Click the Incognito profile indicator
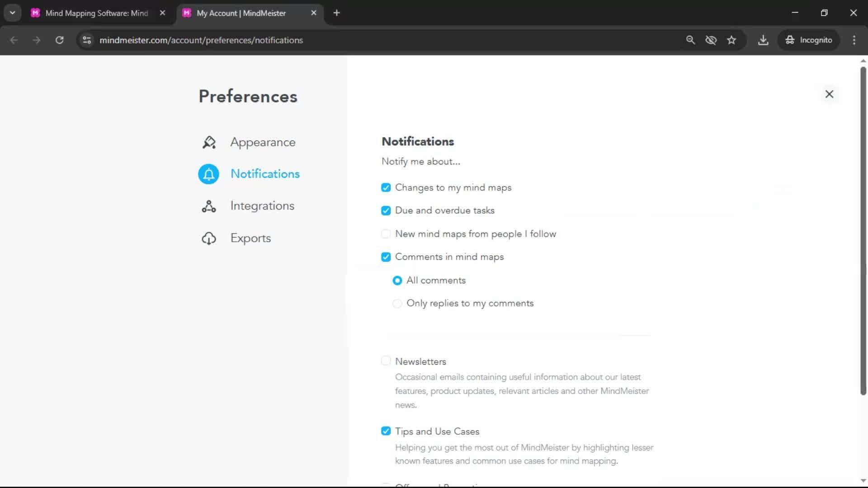Viewport: 868px width, 488px height. (x=809, y=40)
